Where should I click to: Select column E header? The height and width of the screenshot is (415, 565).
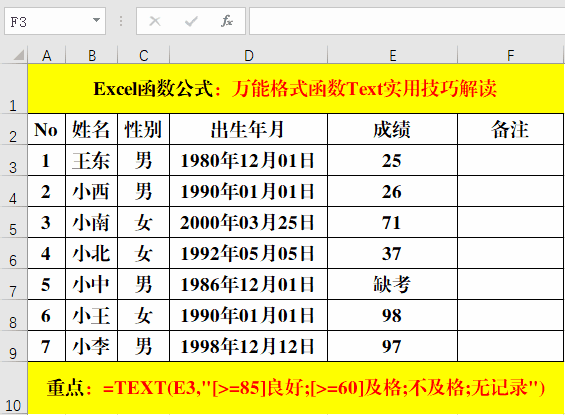(x=392, y=55)
